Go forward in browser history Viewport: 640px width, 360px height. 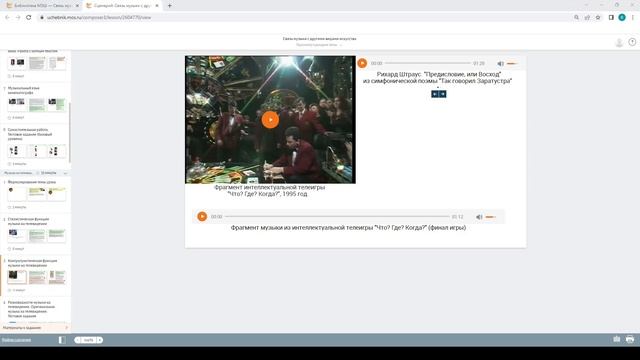(x=18, y=18)
